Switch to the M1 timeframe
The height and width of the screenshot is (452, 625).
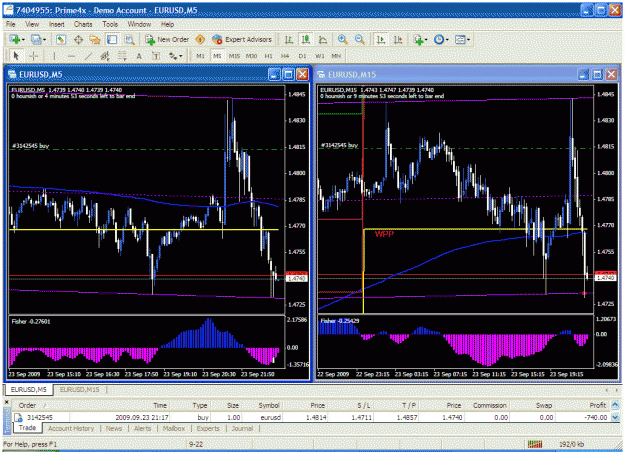tap(200, 56)
